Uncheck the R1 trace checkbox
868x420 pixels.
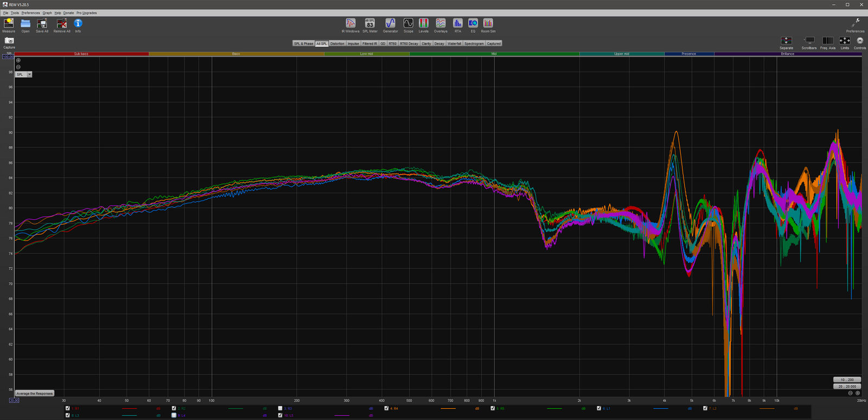tap(68, 408)
